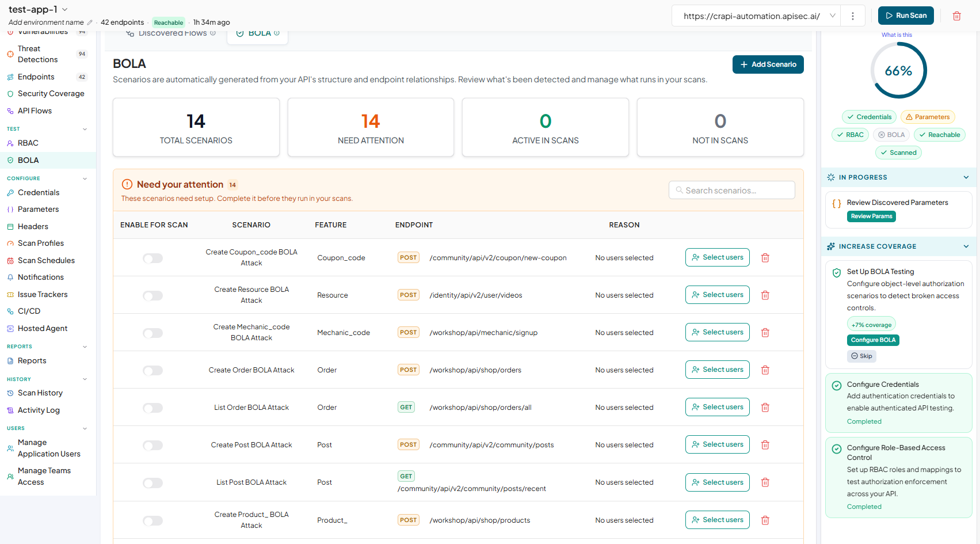Select users for the Coupon_code scenario

[x=717, y=257]
